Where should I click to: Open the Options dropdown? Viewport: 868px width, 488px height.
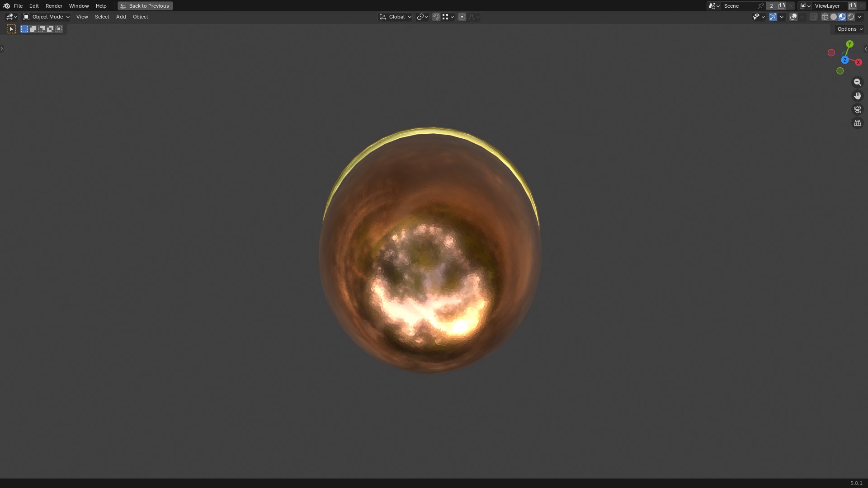(850, 29)
